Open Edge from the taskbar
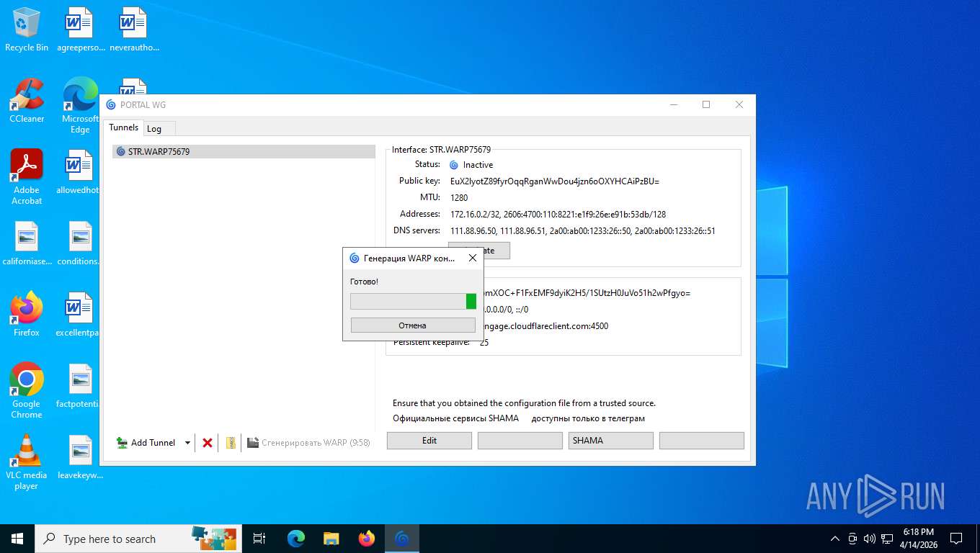The width and height of the screenshot is (980, 553). coord(296,539)
